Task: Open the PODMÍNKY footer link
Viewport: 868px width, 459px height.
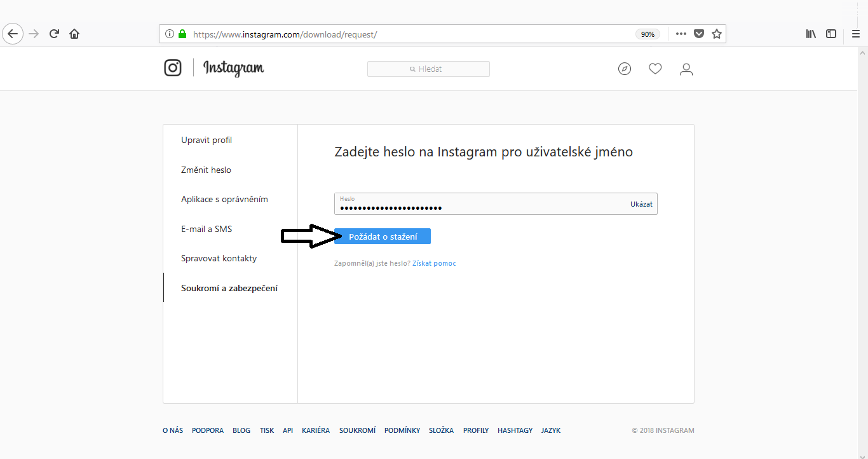Action: [x=402, y=430]
